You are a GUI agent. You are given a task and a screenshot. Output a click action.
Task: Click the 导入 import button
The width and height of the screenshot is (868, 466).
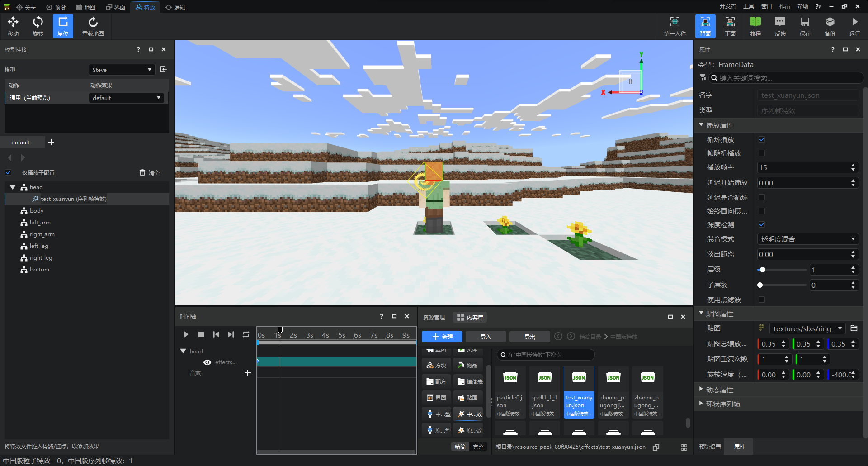pyautogui.click(x=486, y=337)
